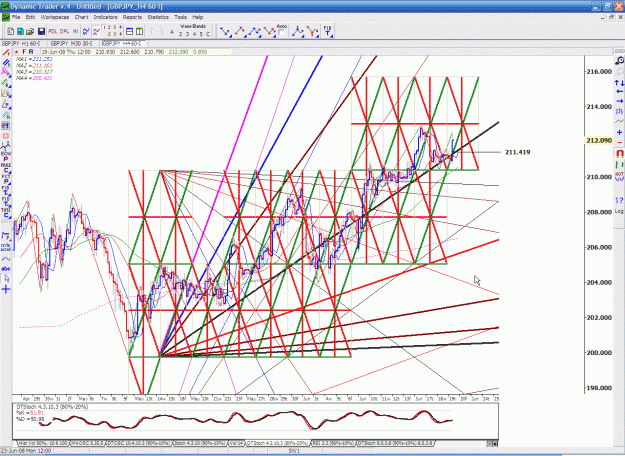Open the File menu
625x456 pixels.
(16, 17)
